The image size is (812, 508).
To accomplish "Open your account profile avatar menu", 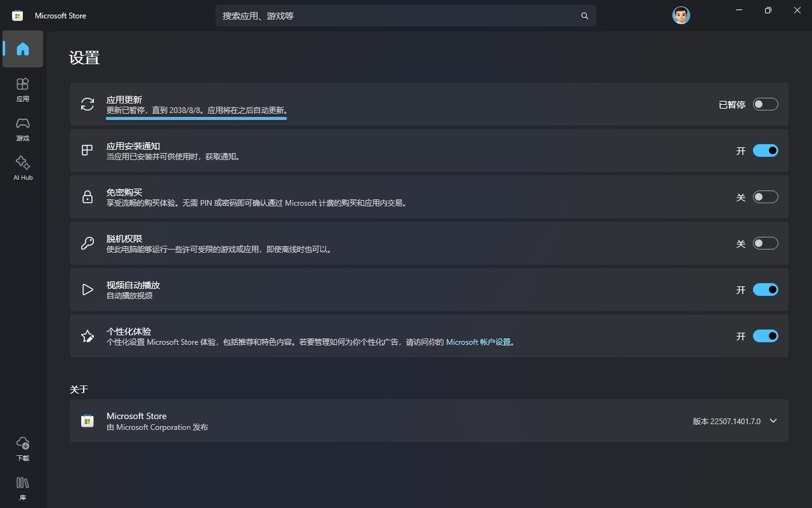I will point(681,15).
